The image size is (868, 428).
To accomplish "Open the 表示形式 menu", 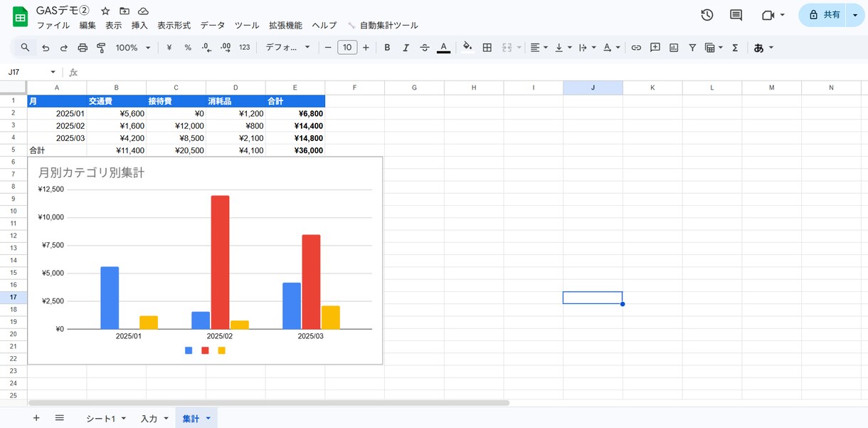I will pos(174,26).
